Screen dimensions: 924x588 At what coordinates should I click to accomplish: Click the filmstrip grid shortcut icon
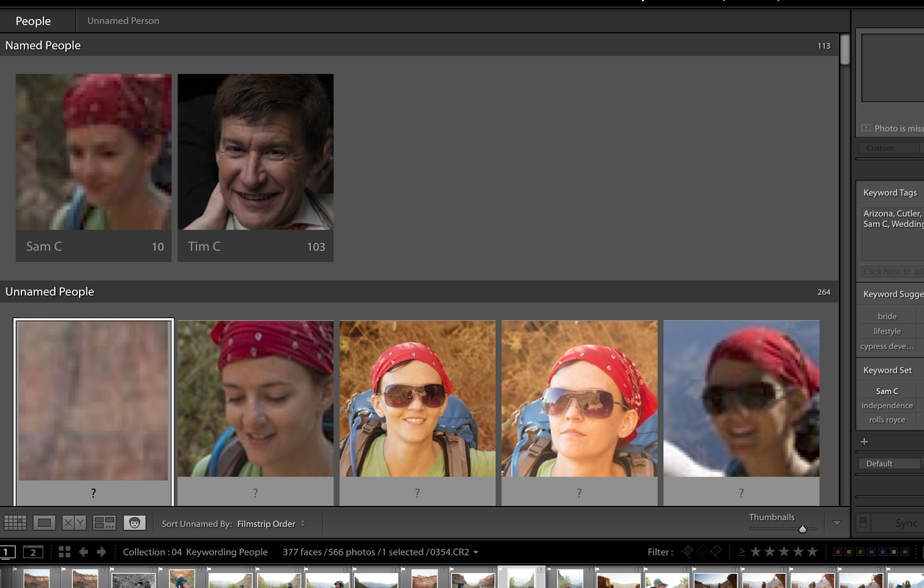point(64,552)
